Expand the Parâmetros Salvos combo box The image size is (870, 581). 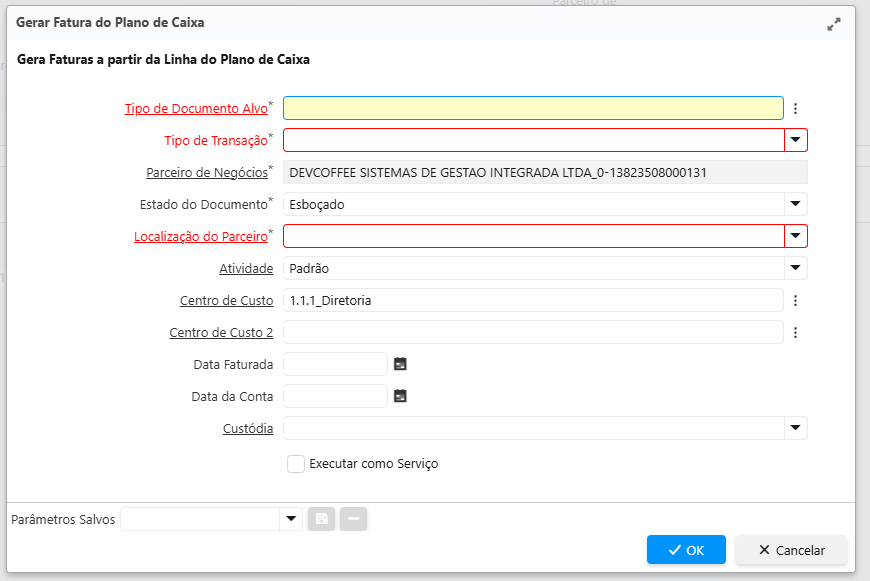[291, 519]
